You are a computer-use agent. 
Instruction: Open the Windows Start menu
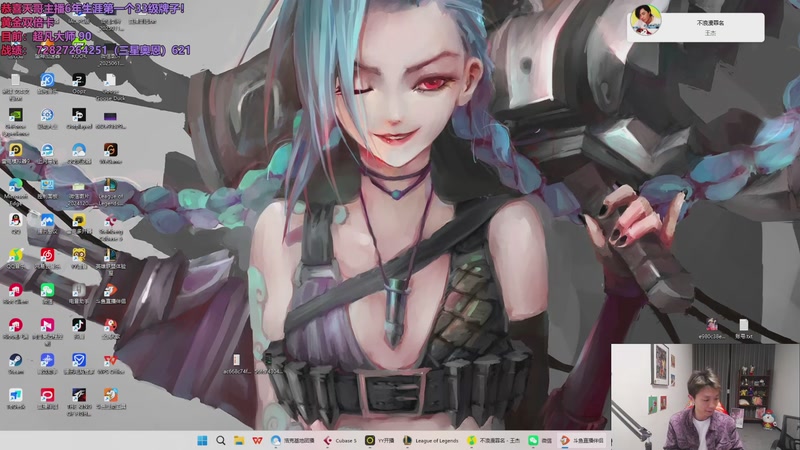point(203,440)
